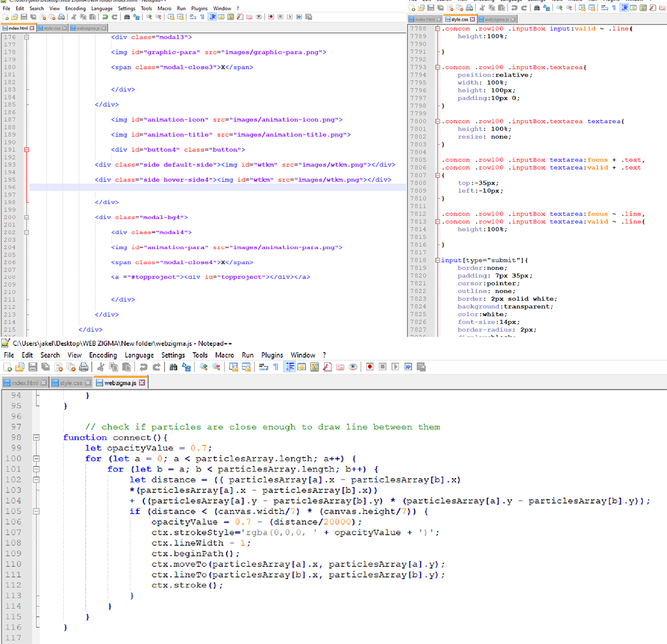This screenshot has height=644, width=667.
Task: Toggle Indent Guide in style.css window toolbar
Action: (624, 8)
